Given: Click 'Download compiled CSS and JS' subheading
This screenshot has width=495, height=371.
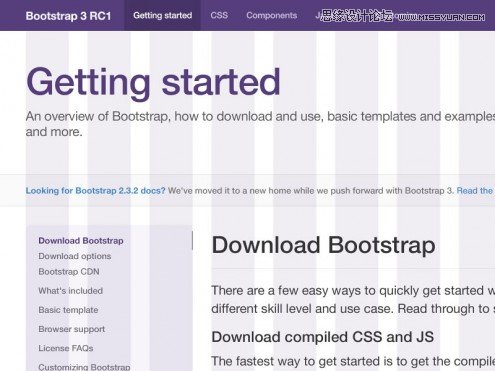Looking at the screenshot, I should tap(322, 337).
